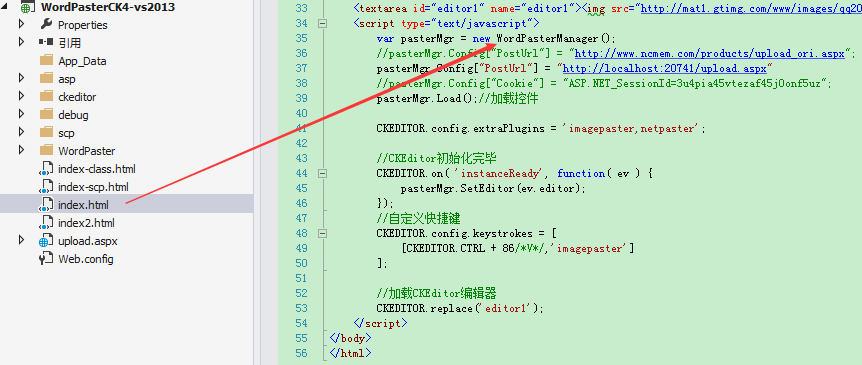Open the ncmem.com upload_ori.aspx link
The image size is (862, 365).
pyautogui.click(x=709, y=53)
